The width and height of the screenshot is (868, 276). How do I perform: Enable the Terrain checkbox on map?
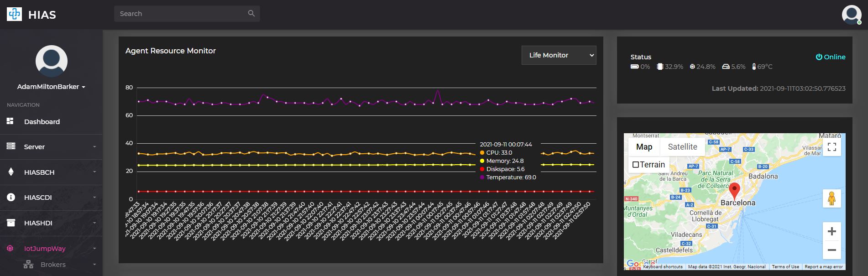tap(636, 165)
